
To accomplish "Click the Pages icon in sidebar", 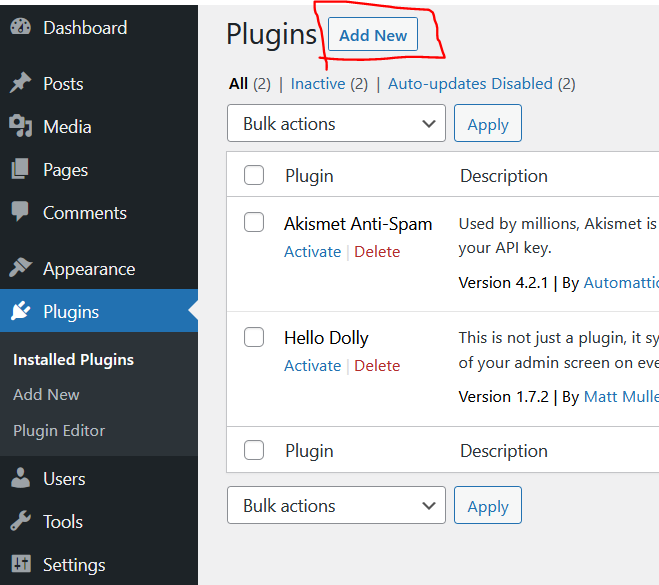I will click(20, 170).
